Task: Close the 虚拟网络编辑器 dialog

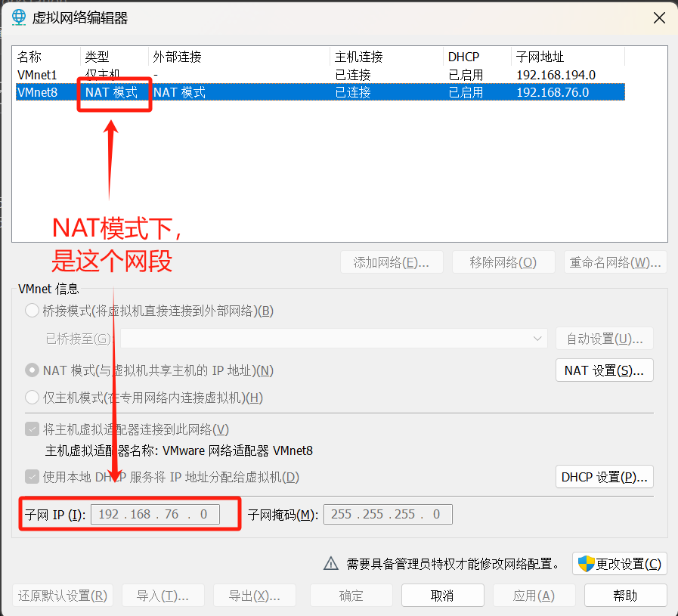Action: coord(659,17)
